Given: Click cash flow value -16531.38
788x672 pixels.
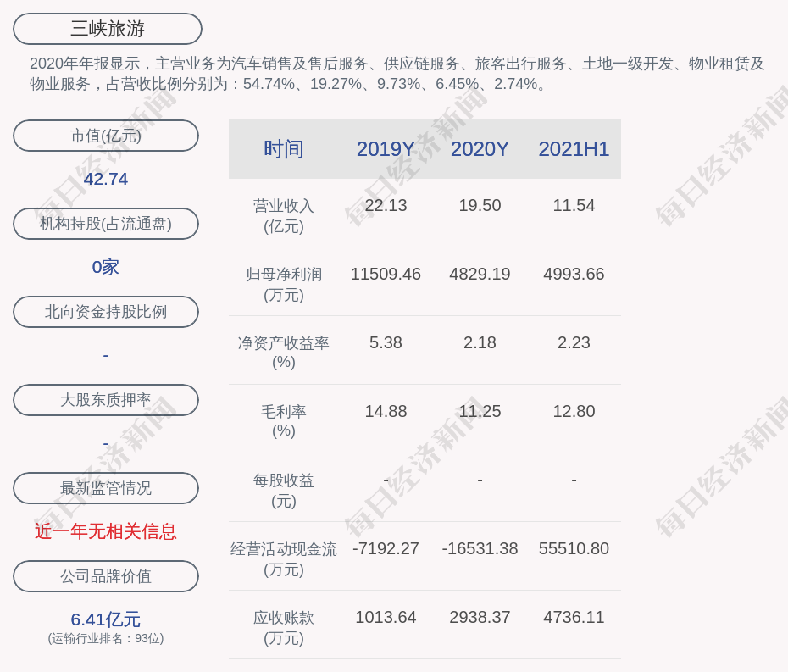Looking at the screenshot, I should click(x=480, y=548).
